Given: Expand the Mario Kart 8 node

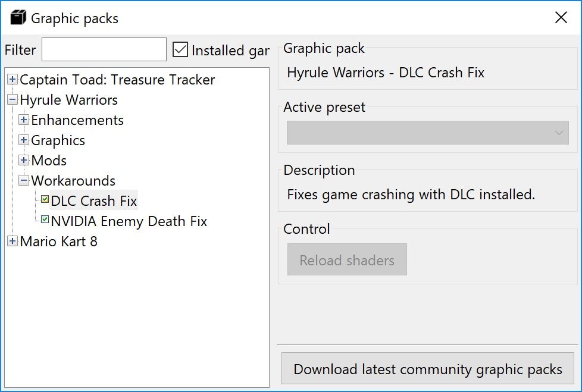Looking at the screenshot, I should click(12, 241).
